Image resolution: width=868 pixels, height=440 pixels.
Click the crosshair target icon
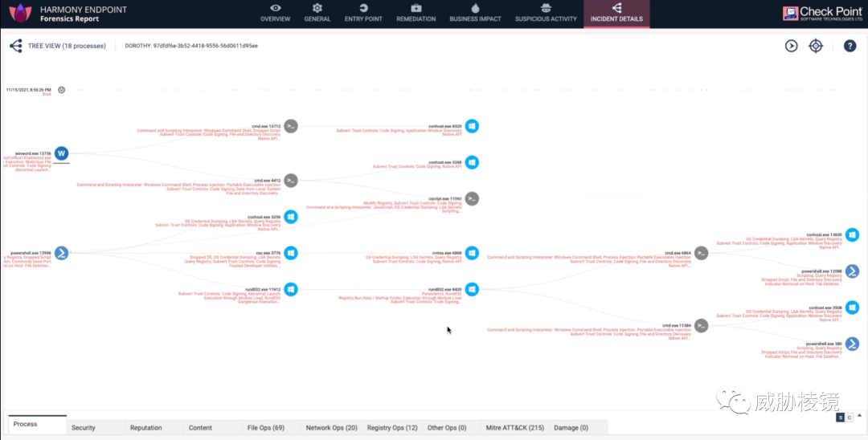(816, 46)
